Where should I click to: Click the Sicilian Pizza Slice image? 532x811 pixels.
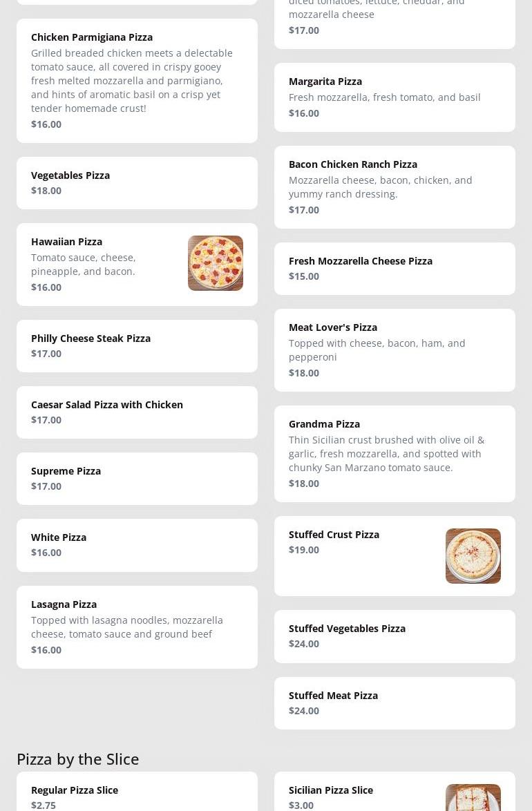pos(473,798)
